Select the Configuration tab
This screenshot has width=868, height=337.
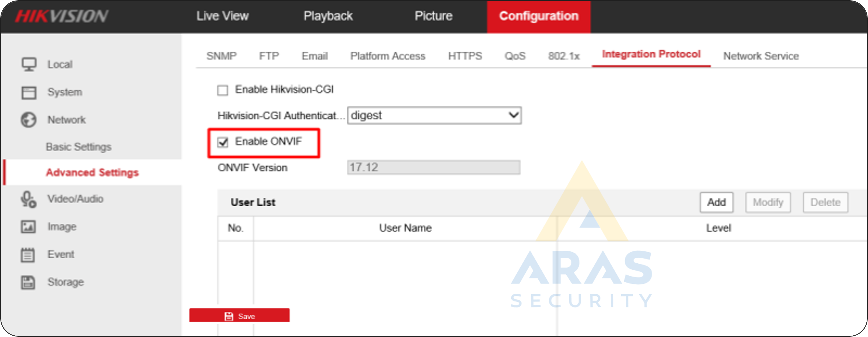tap(538, 17)
